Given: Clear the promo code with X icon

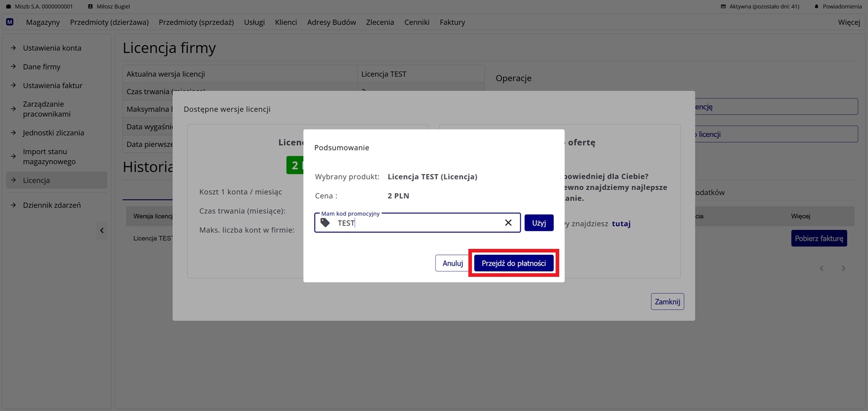Looking at the screenshot, I should (508, 223).
